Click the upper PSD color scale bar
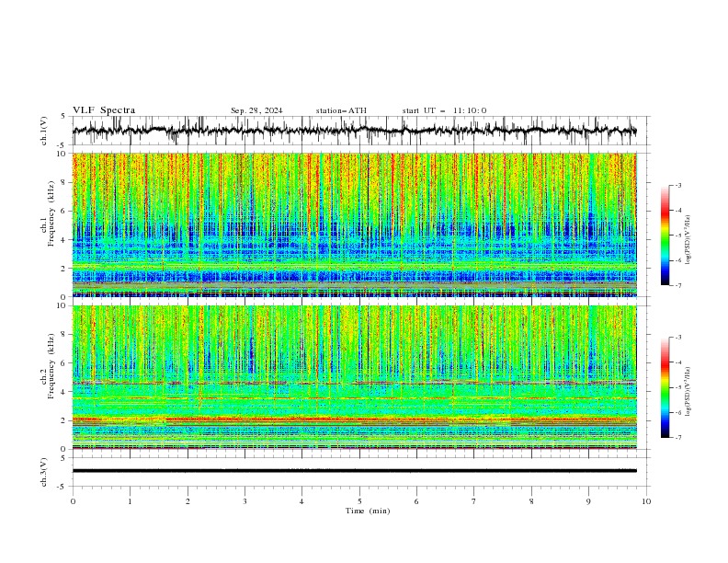 tap(665, 236)
